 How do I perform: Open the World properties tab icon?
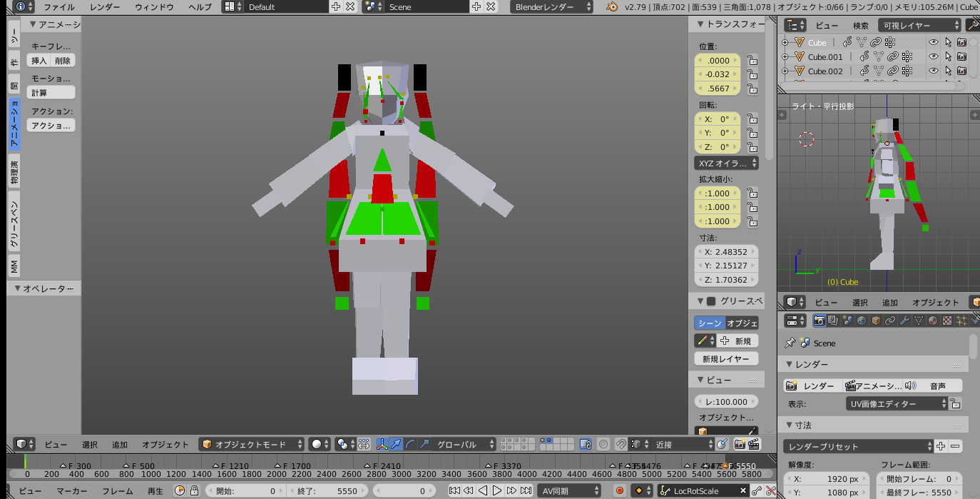(862, 321)
